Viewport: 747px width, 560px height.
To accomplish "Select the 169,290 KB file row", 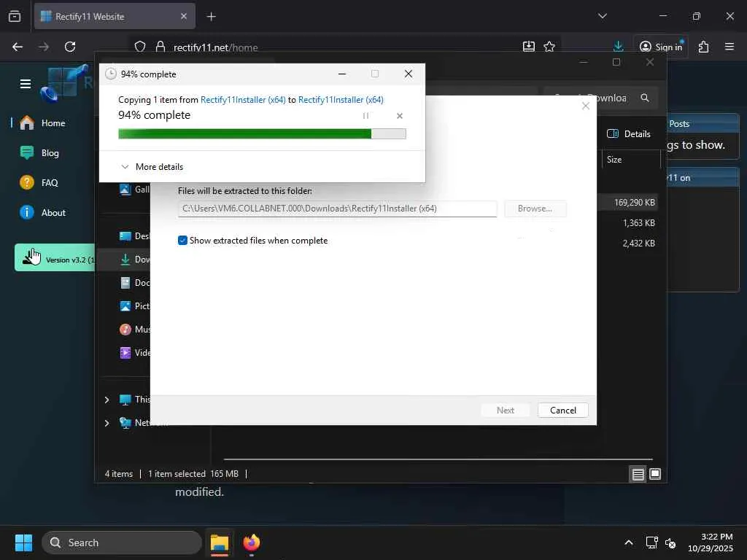I will (x=635, y=203).
